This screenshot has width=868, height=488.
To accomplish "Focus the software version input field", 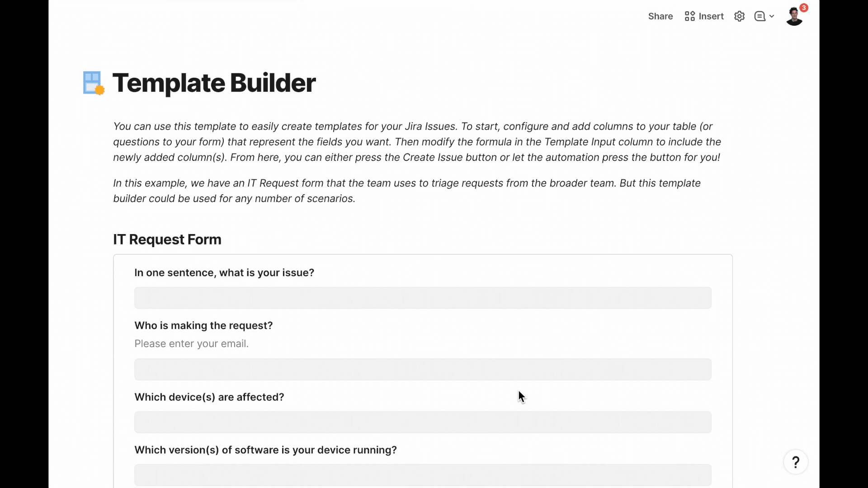I will click(x=423, y=475).
